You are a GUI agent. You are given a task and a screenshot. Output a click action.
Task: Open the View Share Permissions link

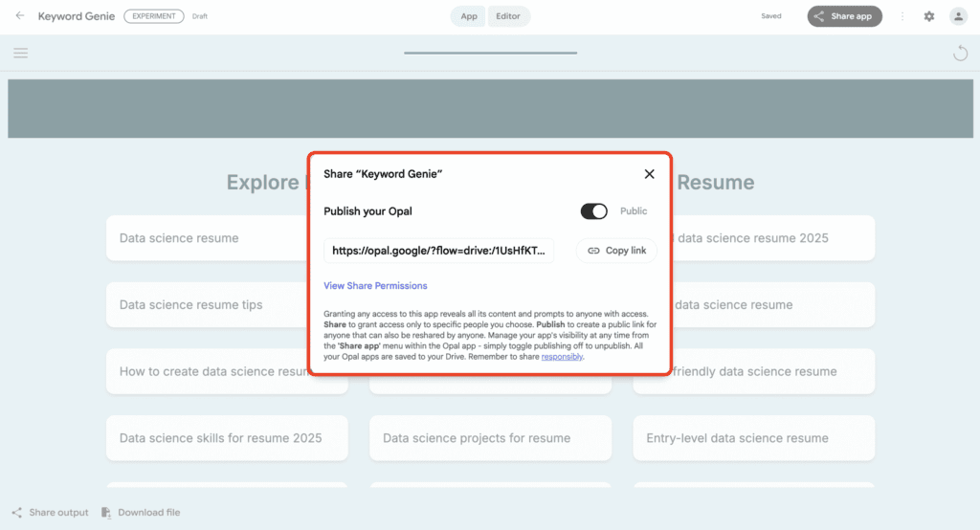tap(375, 286)
